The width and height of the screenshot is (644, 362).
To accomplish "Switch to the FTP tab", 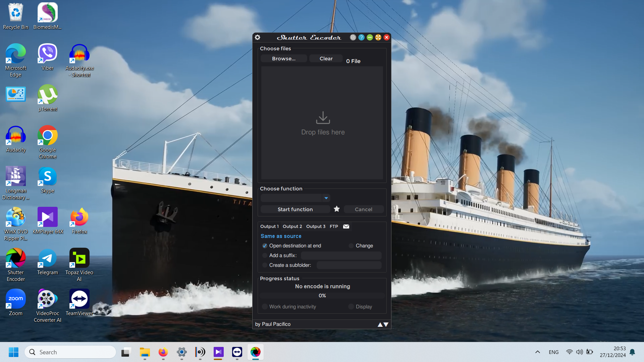I will click(334, 227).
